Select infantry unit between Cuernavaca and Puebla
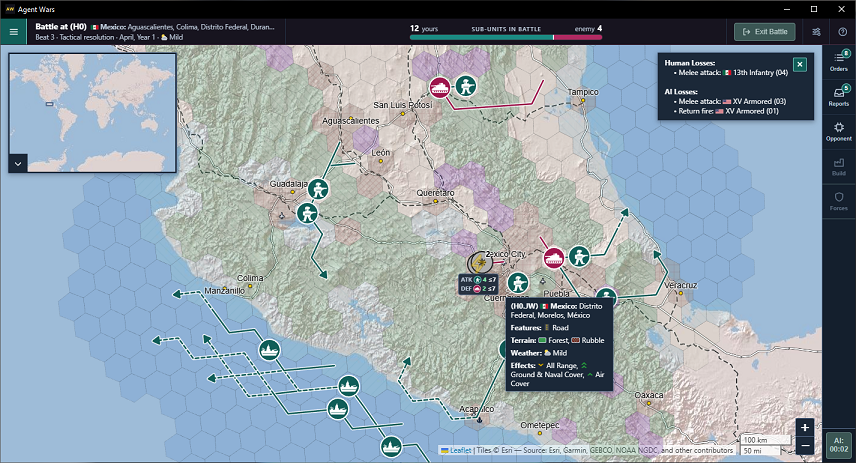The height and width of the screenshot is (463, 856). [x=518, y=283]
